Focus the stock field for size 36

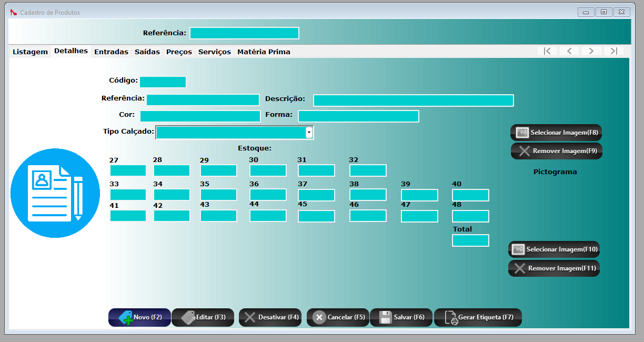[x=268, y=195]
